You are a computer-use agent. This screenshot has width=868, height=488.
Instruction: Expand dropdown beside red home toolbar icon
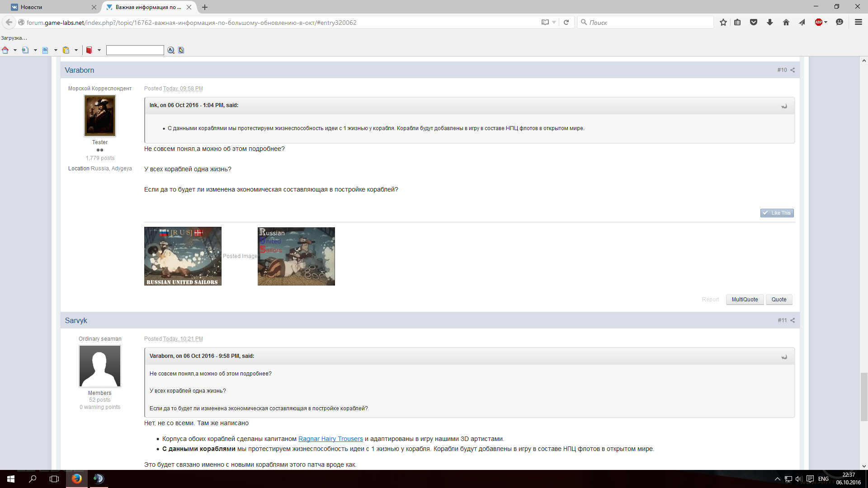(15, 50)
